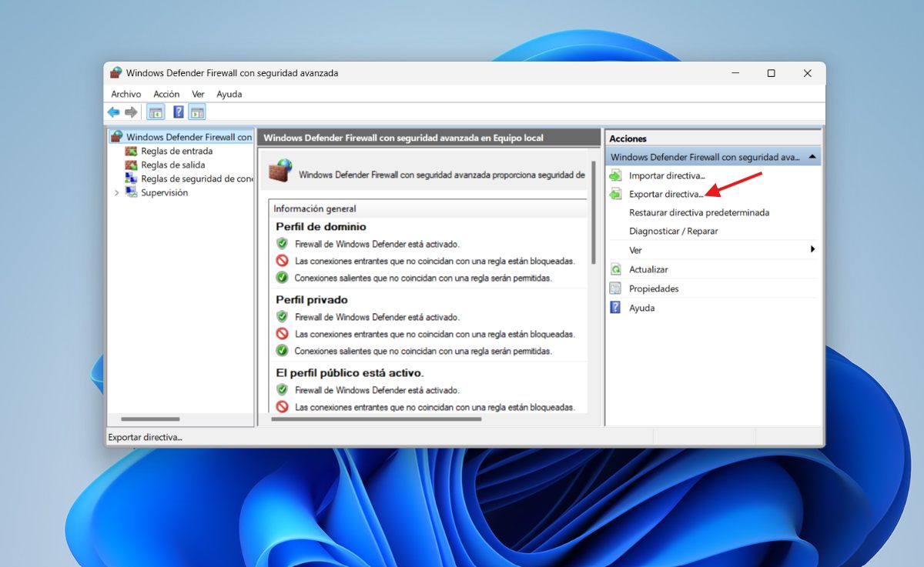The height and width of the screenshot is (567, 924).
Task: Click the Supervisión tree icon
Action: 131,193
